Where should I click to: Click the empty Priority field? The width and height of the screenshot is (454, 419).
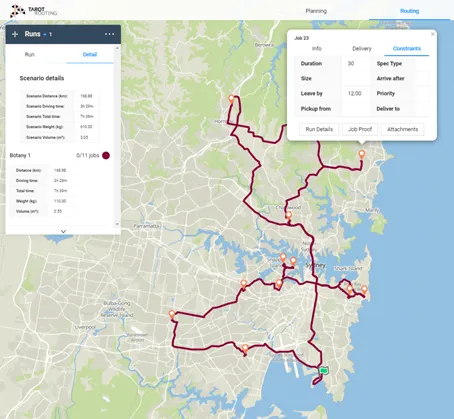pos(422,94)
